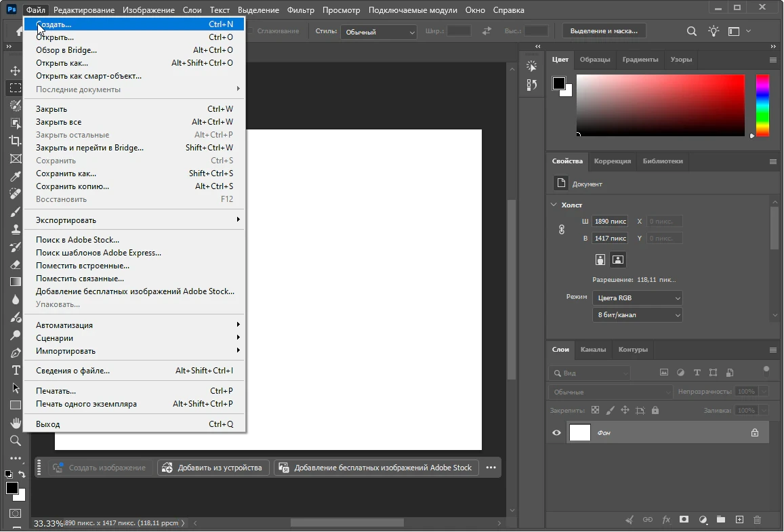This screenshot has height=532, width=784.
Task: Open the Discover lightbulb icon
Action: click(x=714, y=31)
